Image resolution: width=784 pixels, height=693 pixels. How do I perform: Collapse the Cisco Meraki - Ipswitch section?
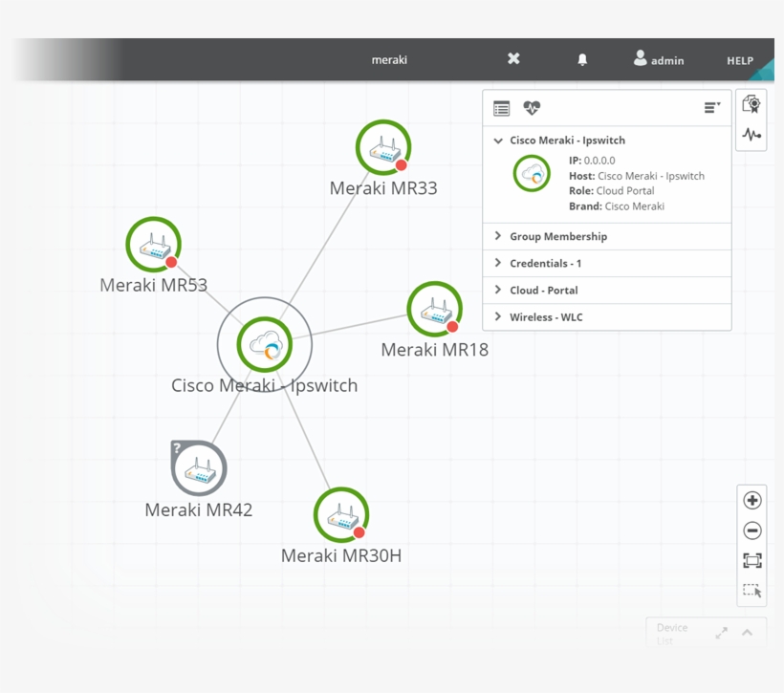tap(498, 141)
